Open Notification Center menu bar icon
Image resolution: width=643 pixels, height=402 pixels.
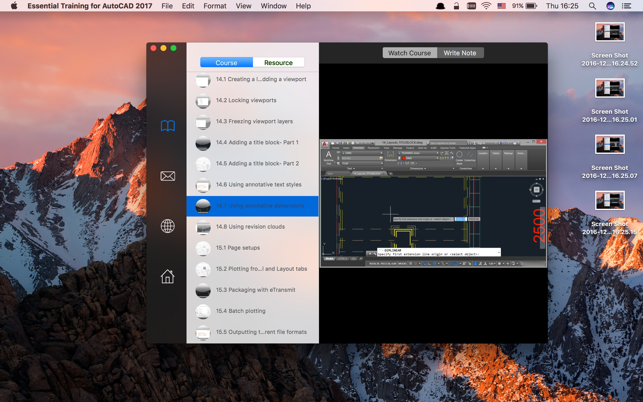tap(627, 6)
